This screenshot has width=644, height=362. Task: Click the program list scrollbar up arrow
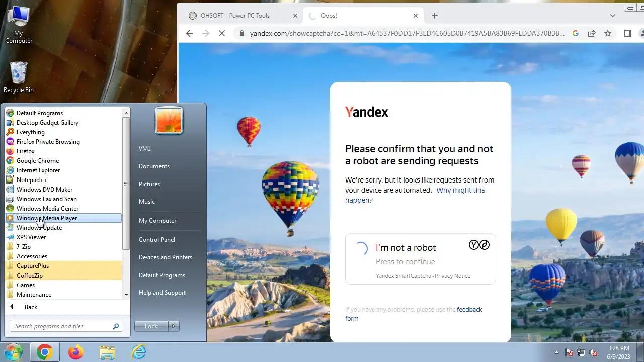point(126,113)
